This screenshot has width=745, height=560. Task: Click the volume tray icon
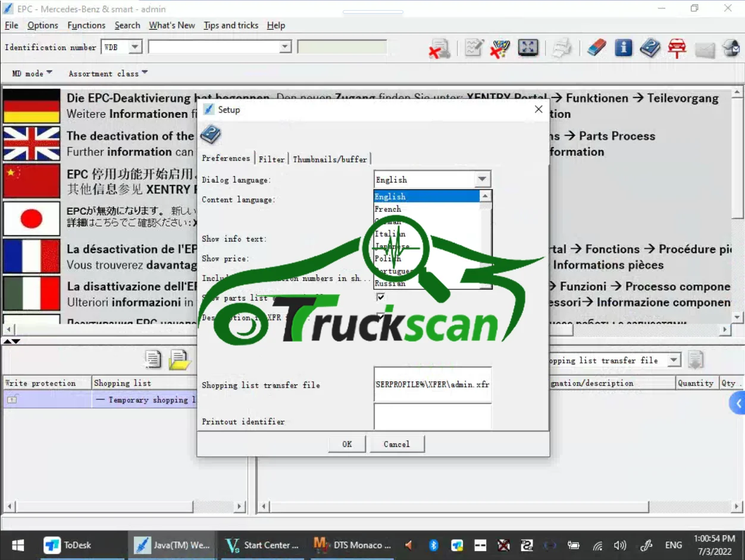click(x=620, y=545)
